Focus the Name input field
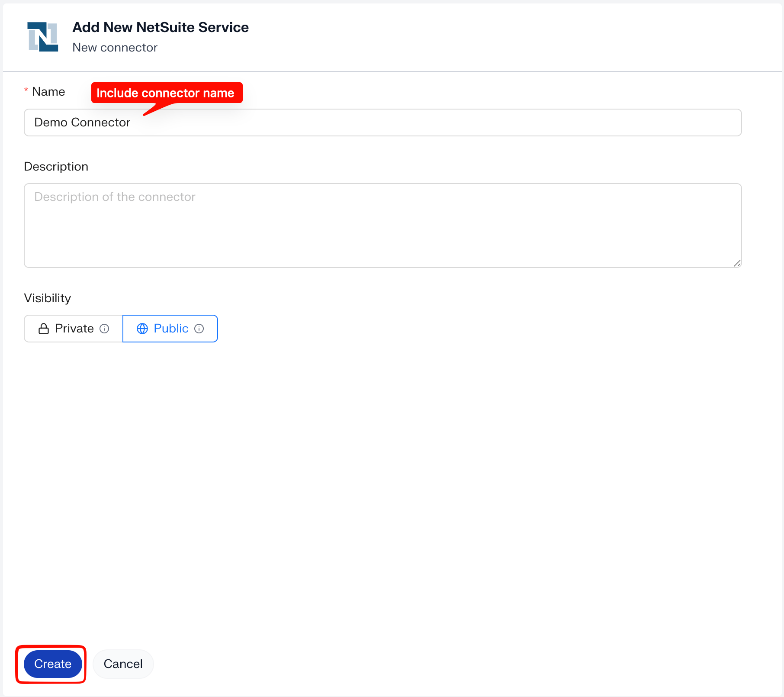The width and height of the screenshot is (784, 697). [x=383, y=123]
